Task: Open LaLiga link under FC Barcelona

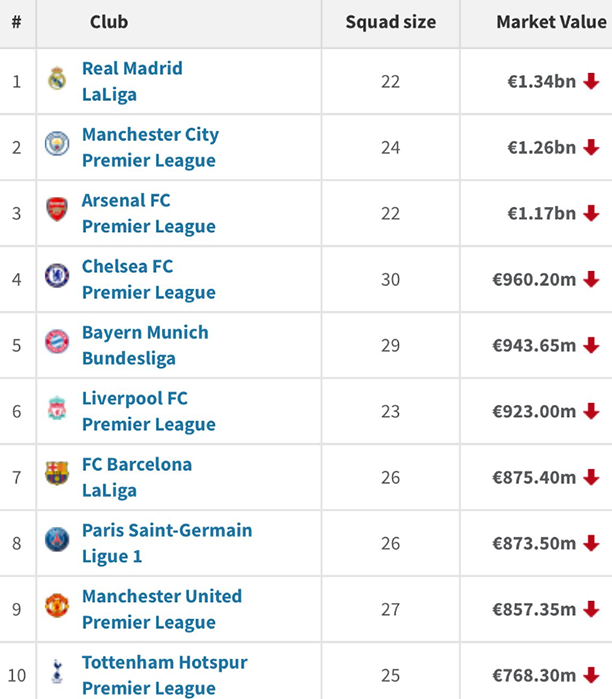Action: tap(109, 490)
